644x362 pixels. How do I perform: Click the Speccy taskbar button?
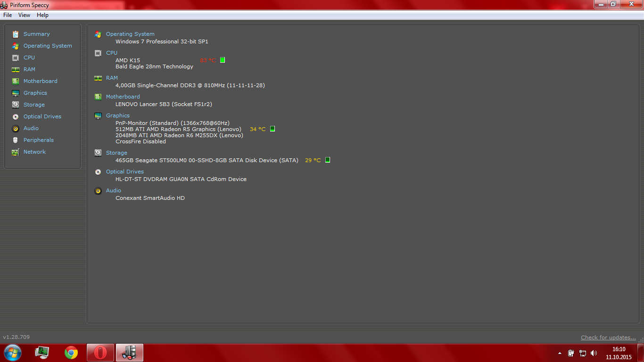[129, 352]
